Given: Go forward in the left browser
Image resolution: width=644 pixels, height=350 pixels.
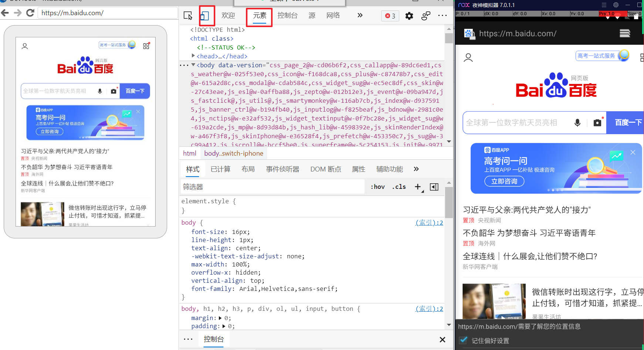Looking at the screenshot, I should click(18, 13).
